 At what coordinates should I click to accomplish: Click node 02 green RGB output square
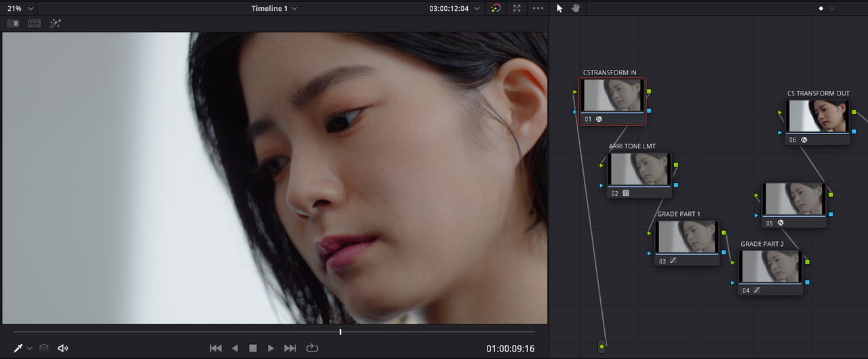click(x=675, y=165)
